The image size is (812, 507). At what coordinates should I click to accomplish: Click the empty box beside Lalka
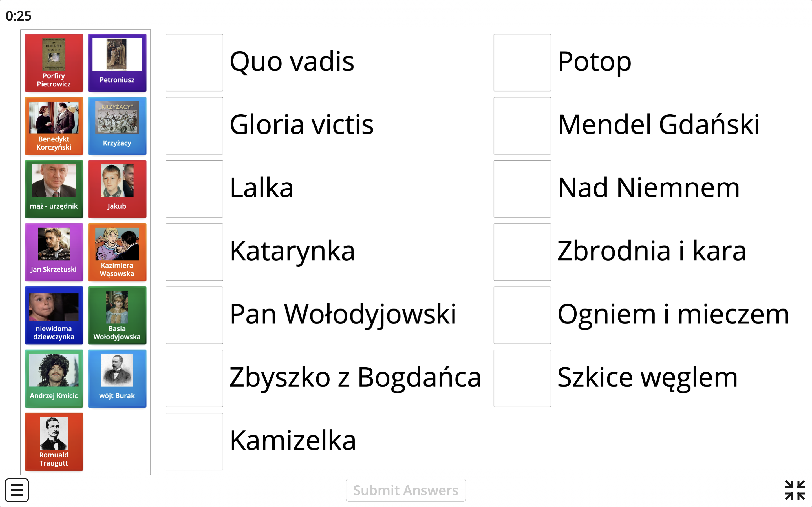tap(194, 189)
